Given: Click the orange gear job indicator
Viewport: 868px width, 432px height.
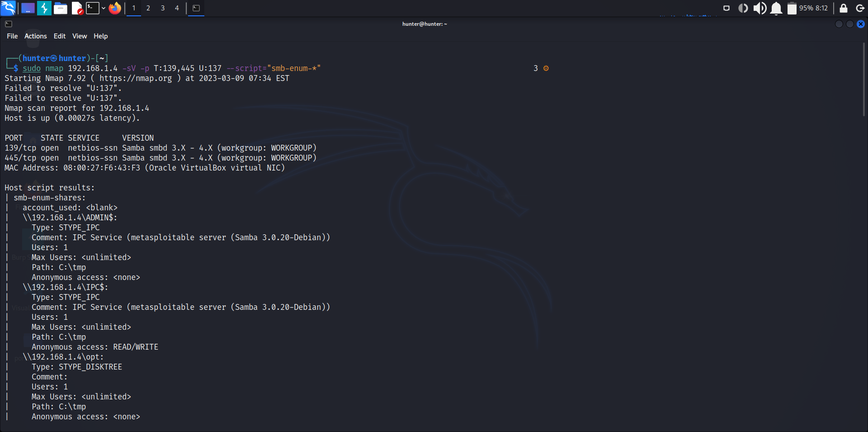Looking at the screenshot, I should pyautogui.click(x=546, y=68).
